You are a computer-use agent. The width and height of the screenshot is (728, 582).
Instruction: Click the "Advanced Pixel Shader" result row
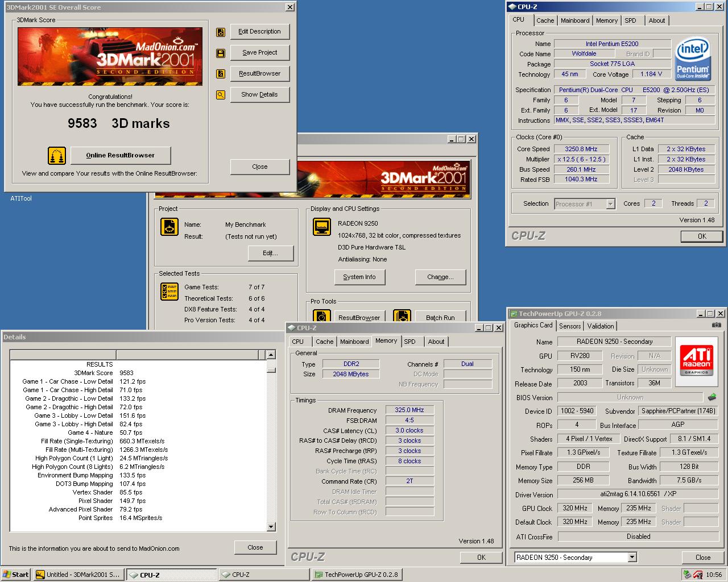coord(138,509)
